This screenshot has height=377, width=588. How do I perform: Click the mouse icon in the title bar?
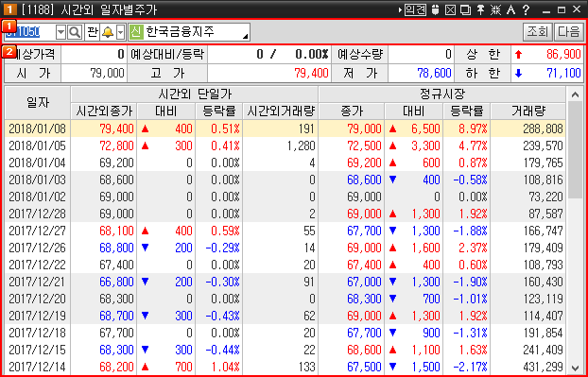[x=436, y=9]
